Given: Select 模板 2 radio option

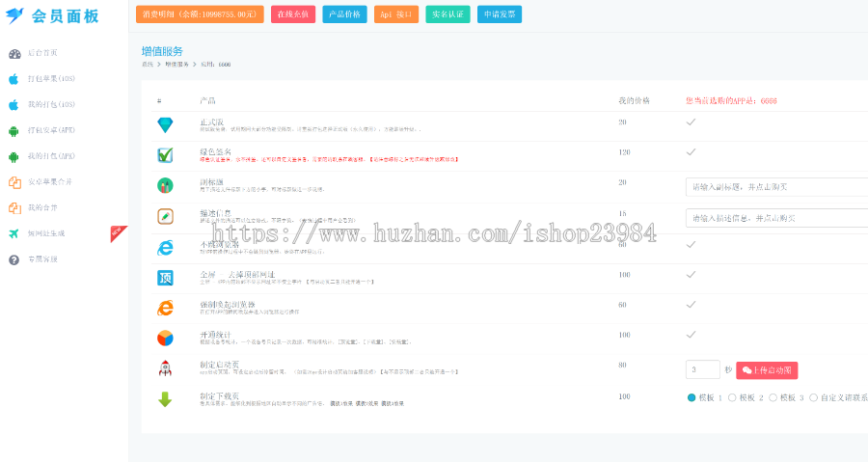Looking at the screenshot, I should point(732,397).
